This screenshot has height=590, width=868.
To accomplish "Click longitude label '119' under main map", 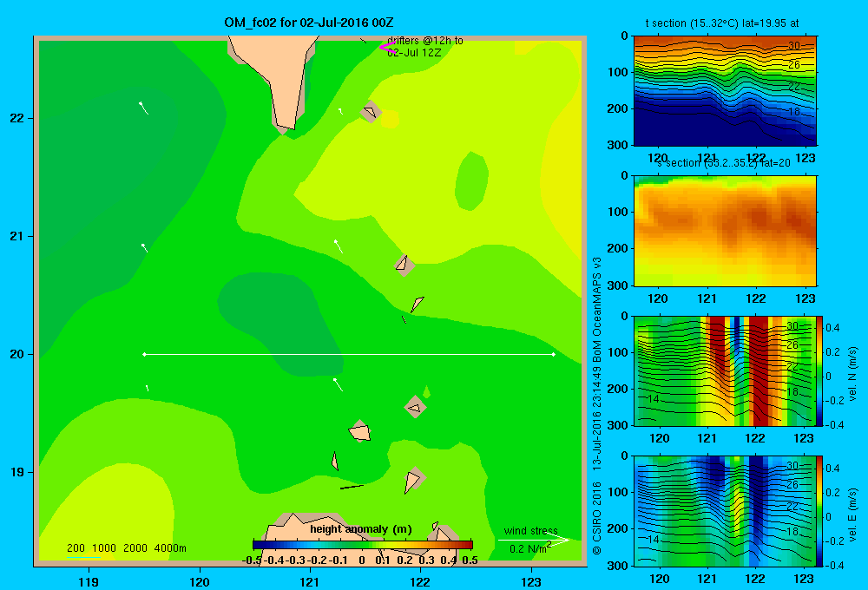I will click(x=89, y=582).
